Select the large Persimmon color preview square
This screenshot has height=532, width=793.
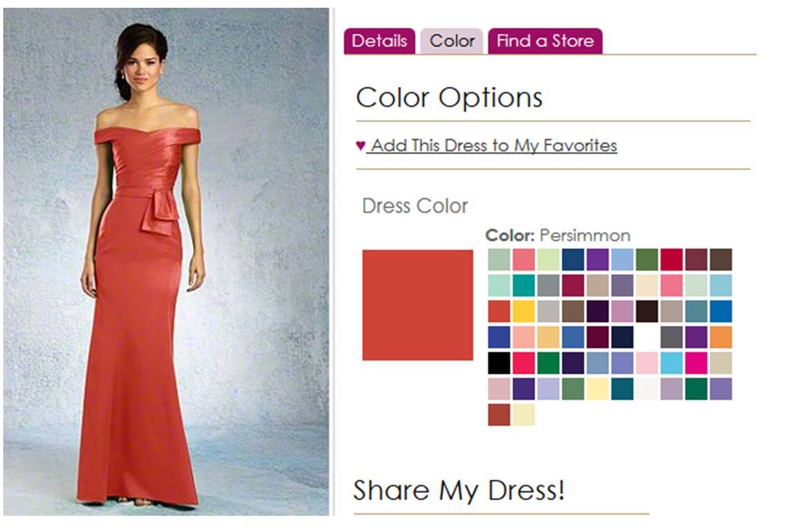tap(418, 305)
